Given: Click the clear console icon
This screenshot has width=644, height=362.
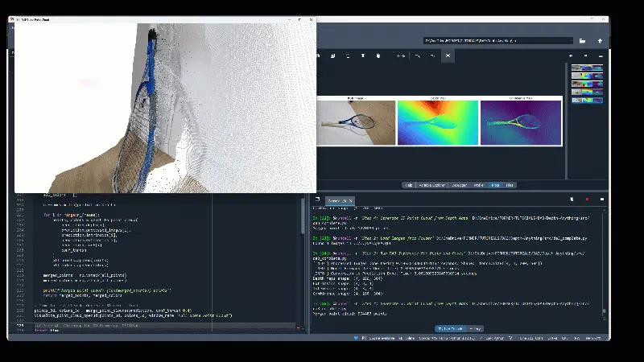Looking at the screenshot, I should pyautogui.click(x=572, y=200).
